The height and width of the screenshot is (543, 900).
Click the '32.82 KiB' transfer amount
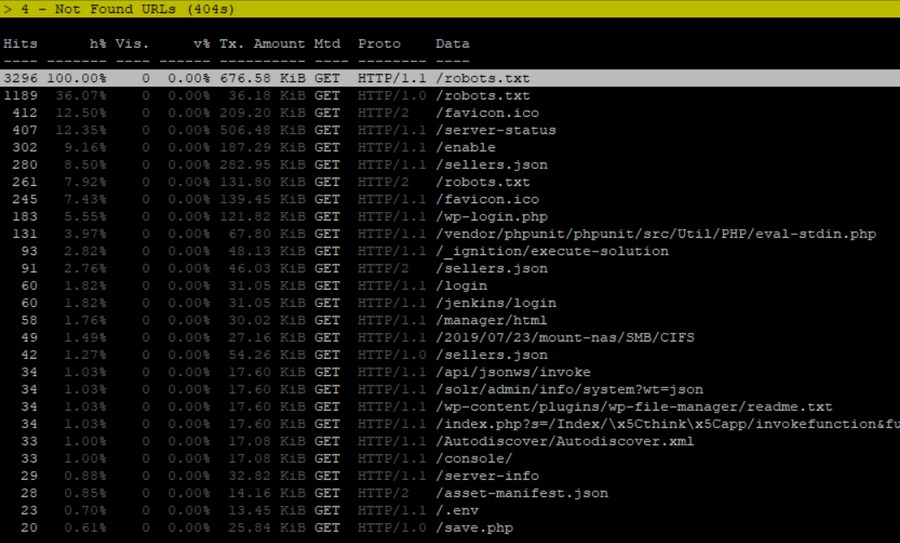(266, 475)
